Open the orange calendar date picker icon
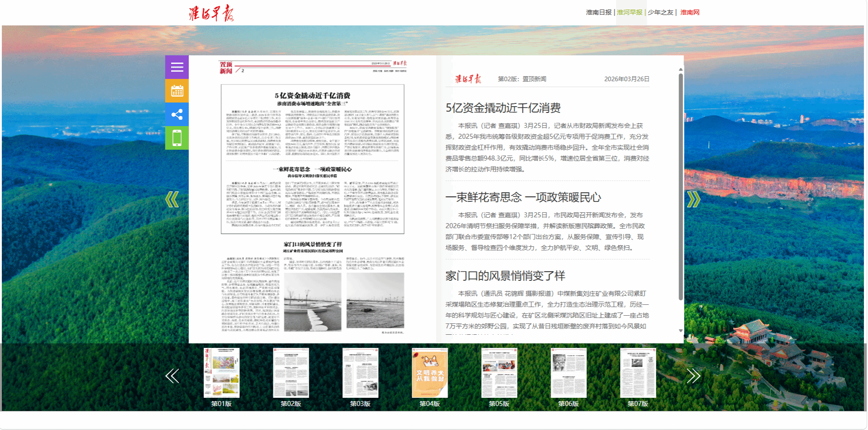 (177, 91)
